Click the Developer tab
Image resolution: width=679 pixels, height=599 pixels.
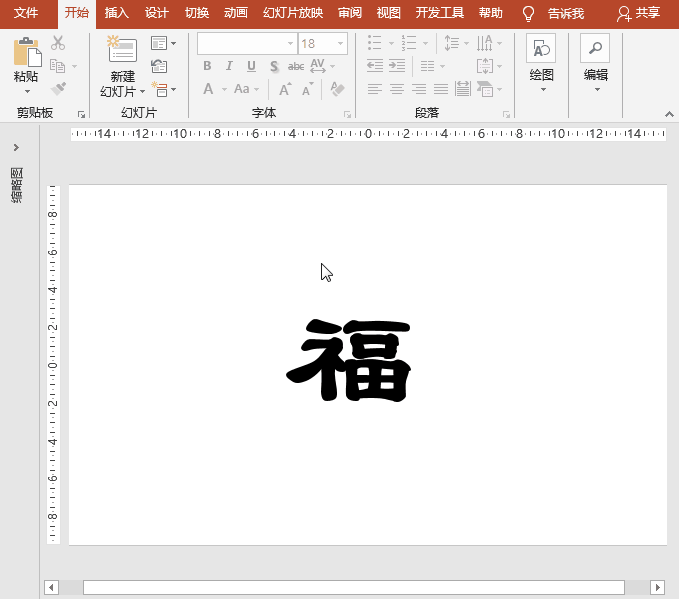440,13
